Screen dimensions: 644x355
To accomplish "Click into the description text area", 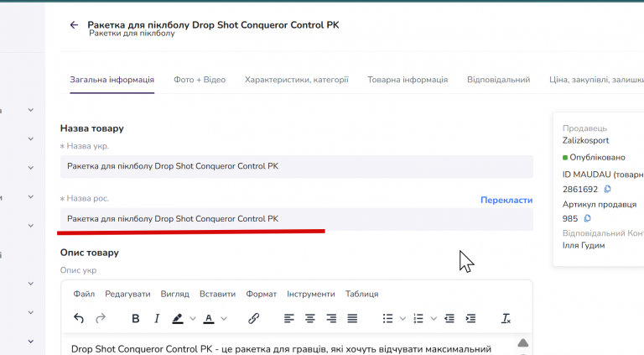I will (288, 345).
